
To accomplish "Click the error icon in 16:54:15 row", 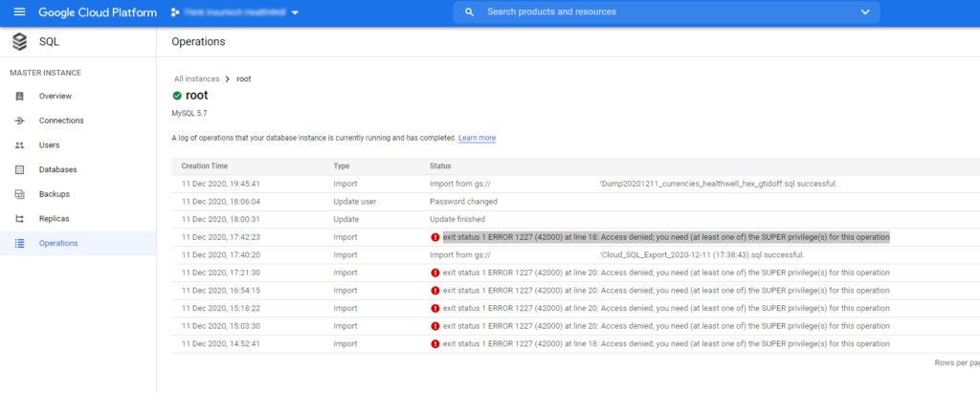I will coord(435,291).
